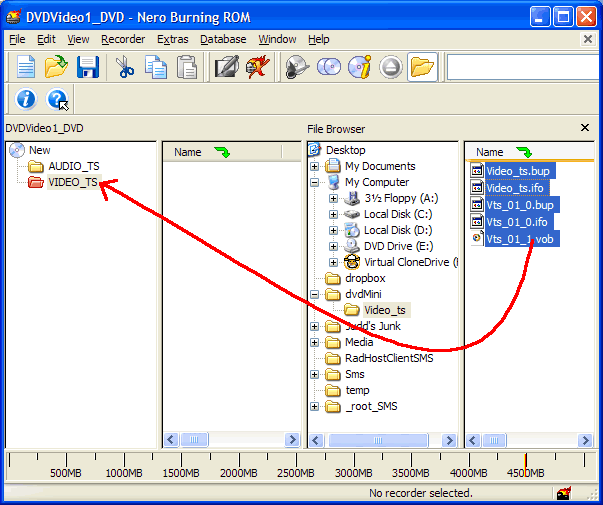Click the What's This help pointer icon
The width and height of the screenshot is (603, 505).
(57, 99)
